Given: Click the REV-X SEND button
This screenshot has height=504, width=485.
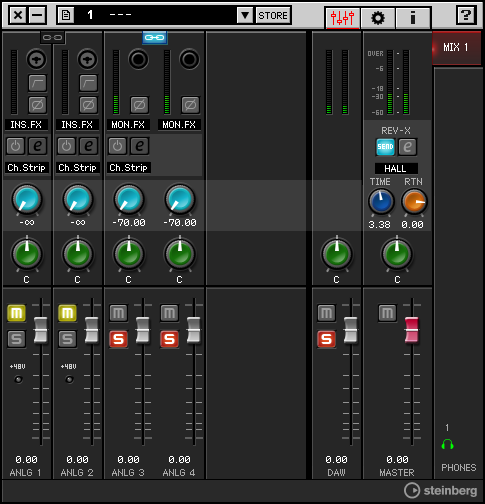Looking at the screenshot, I should [x=385, y=147].
